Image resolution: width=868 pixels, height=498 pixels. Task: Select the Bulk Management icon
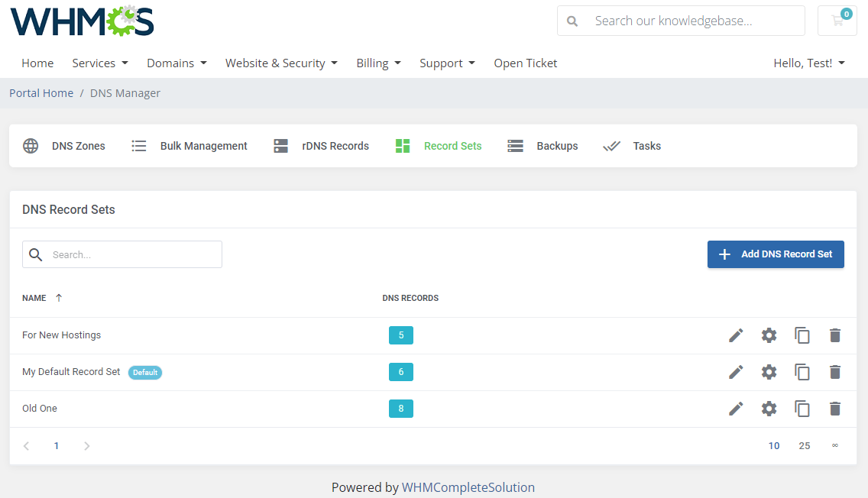138,145
